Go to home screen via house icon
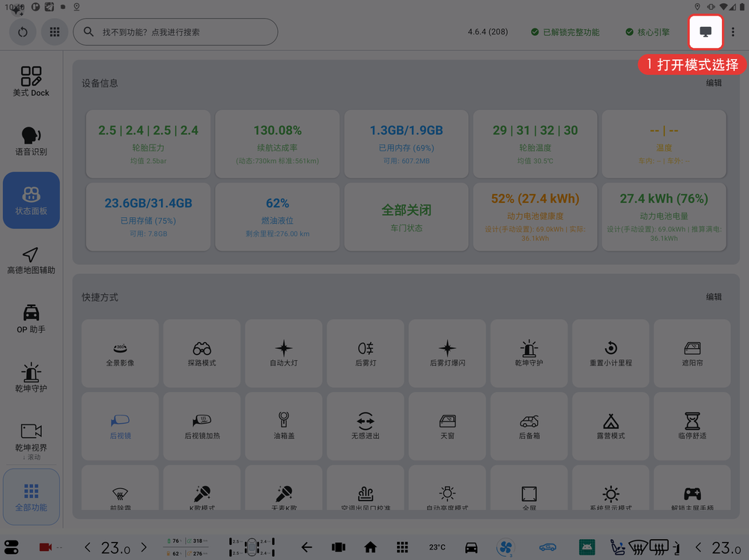 (370, 547)
